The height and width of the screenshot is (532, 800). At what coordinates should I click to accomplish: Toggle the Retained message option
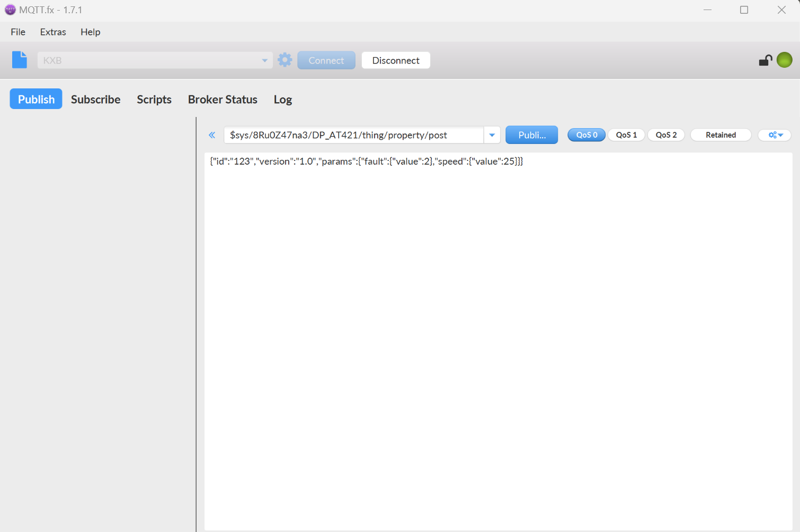coord(721,135)
